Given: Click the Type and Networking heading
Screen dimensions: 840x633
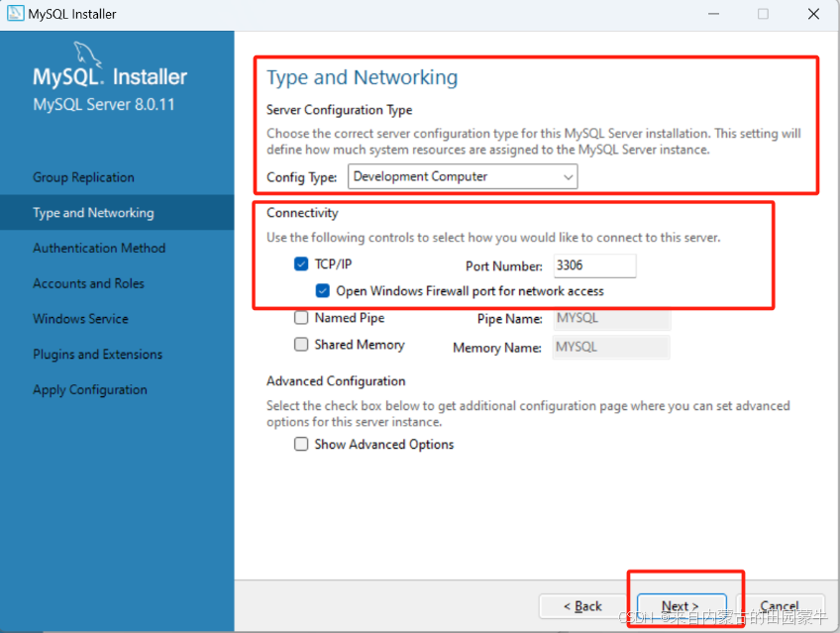Looking at the screenshot, I should (363, 77).
